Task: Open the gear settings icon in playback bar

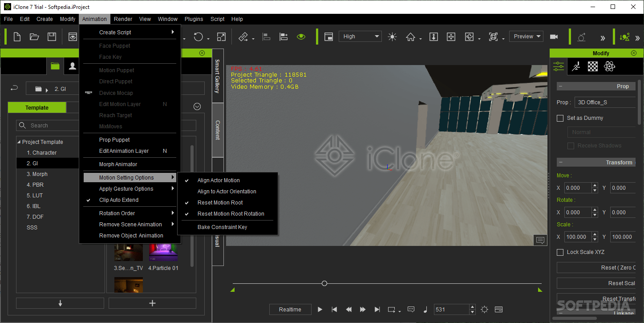Action: pyautogui.click(x=485, y=309)
